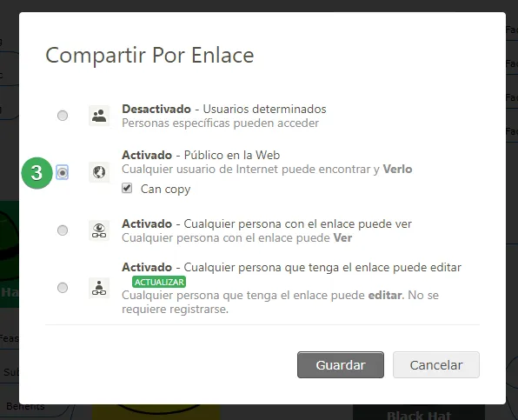Click the Desactivado - Usuarios determinados label
Viewport: 518px width, 420px height.
point(224,109)
